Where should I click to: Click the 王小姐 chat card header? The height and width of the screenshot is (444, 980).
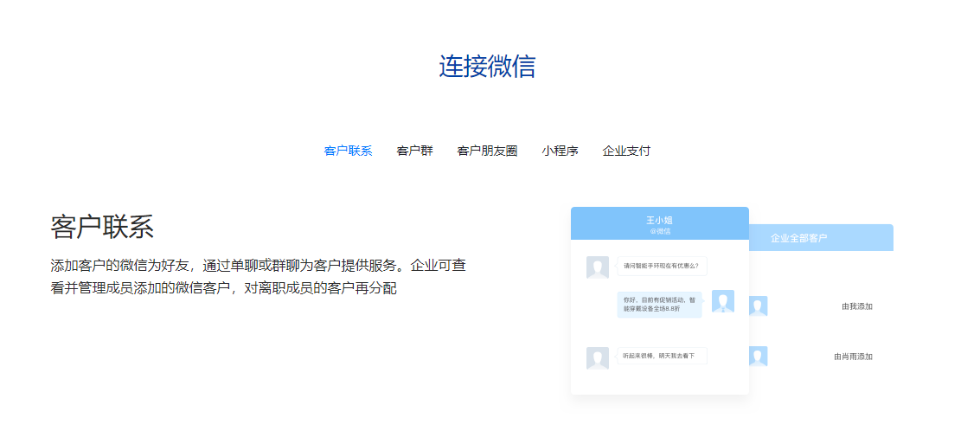[659, 223]
